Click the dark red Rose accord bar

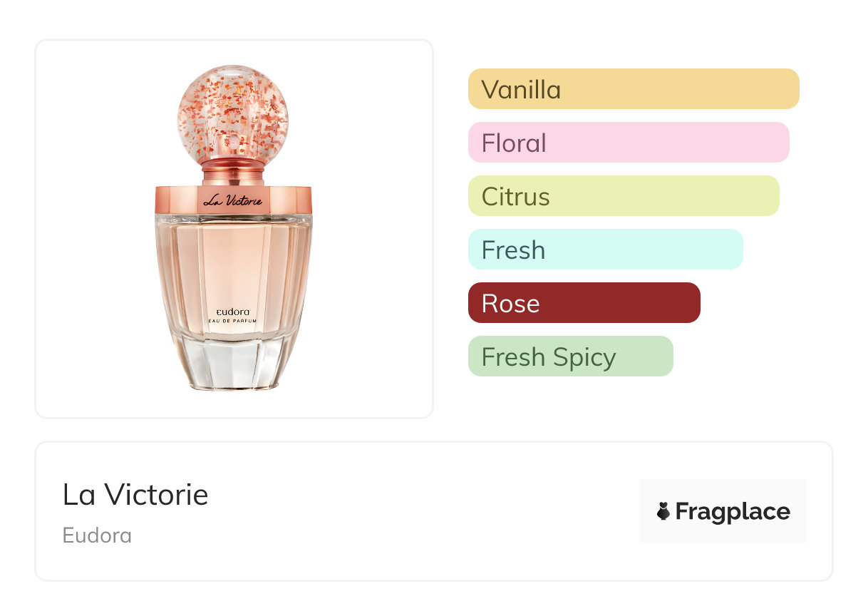tap(584, 303)
